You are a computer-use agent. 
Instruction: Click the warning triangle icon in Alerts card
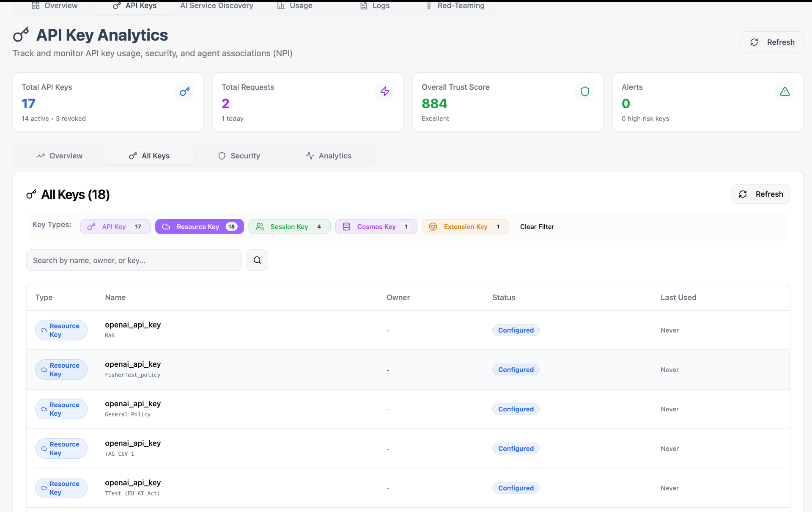coord(785,91)
